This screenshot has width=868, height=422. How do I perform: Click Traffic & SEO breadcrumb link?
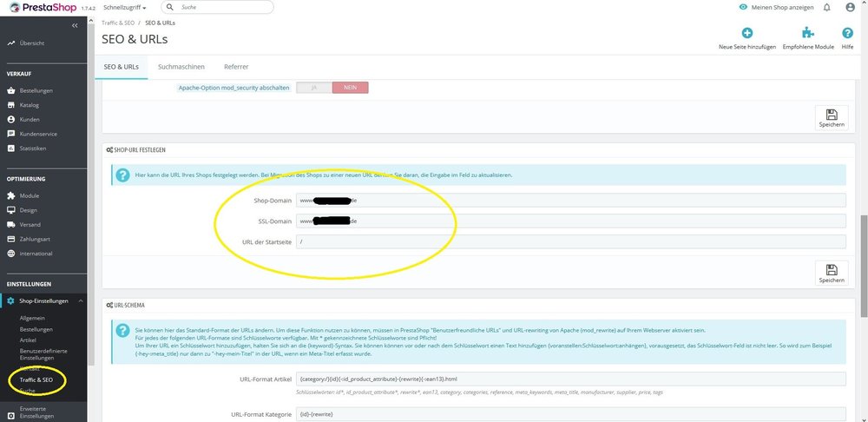pyautogui.click(x=118, y=23)
